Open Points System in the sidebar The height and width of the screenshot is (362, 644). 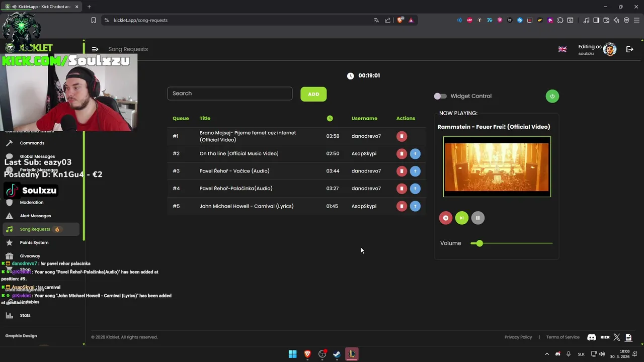(34, 243)
